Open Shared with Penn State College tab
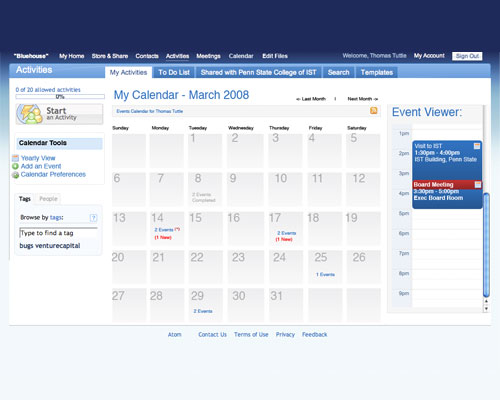The image size is (500, 400). (x=259, y=72)
